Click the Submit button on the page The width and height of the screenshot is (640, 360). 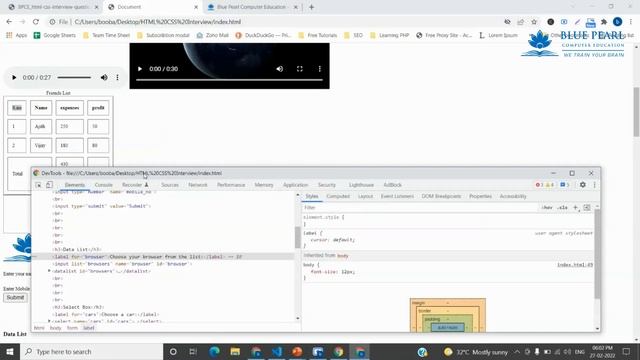point(16,298)
